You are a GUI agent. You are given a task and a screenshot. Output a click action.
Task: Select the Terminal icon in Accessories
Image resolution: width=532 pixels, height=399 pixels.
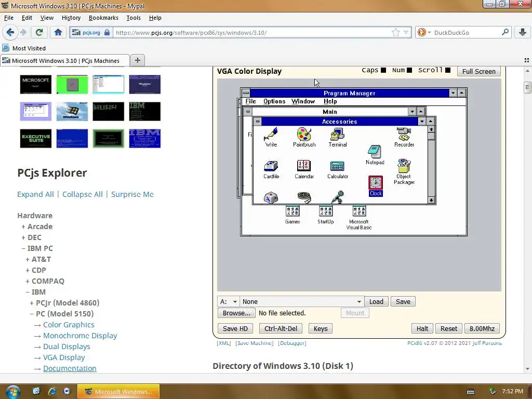[338, 137]
